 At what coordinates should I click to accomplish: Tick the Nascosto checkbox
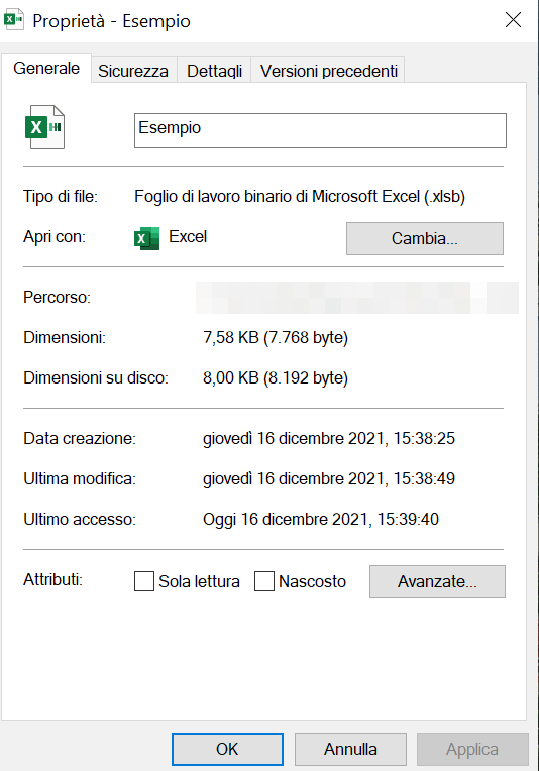(264, 581)
